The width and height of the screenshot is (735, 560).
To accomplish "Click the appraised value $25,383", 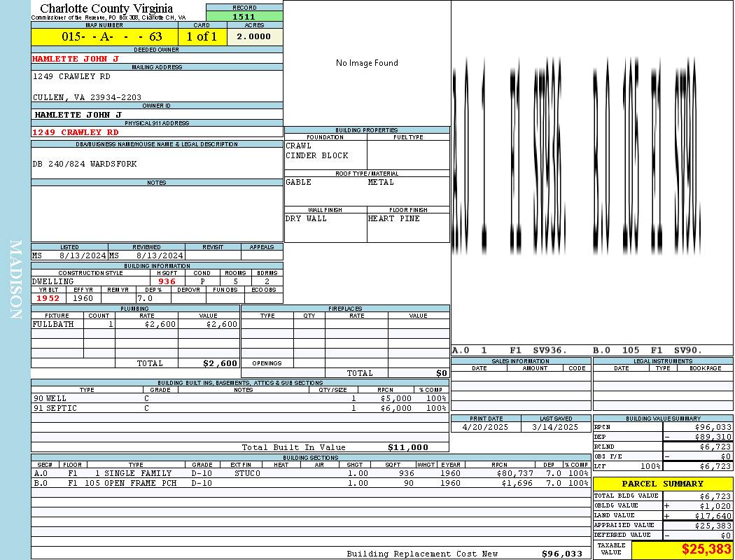I will [713, 525].
